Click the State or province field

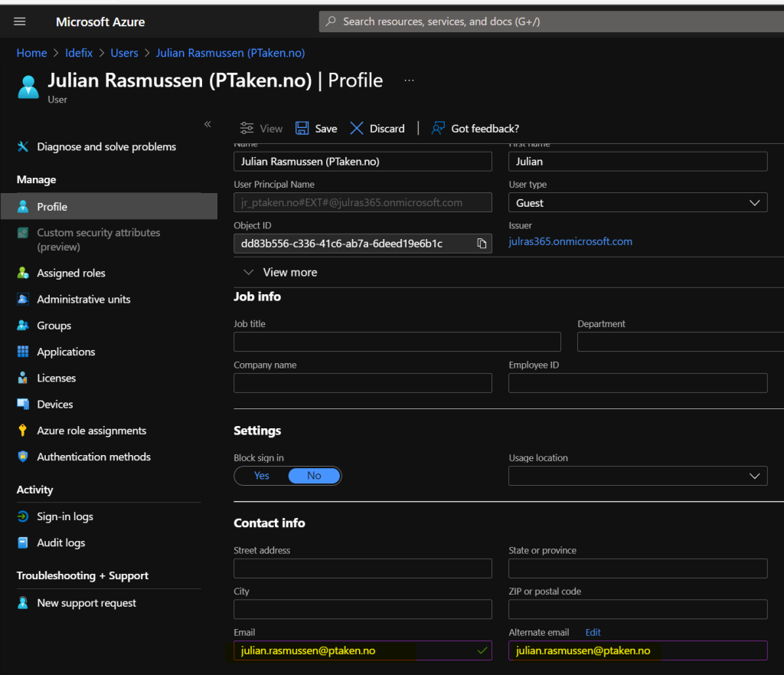[638, 569]
